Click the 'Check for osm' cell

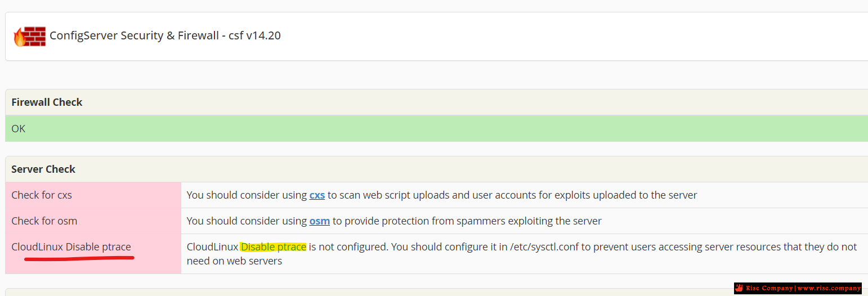[93, 221]
